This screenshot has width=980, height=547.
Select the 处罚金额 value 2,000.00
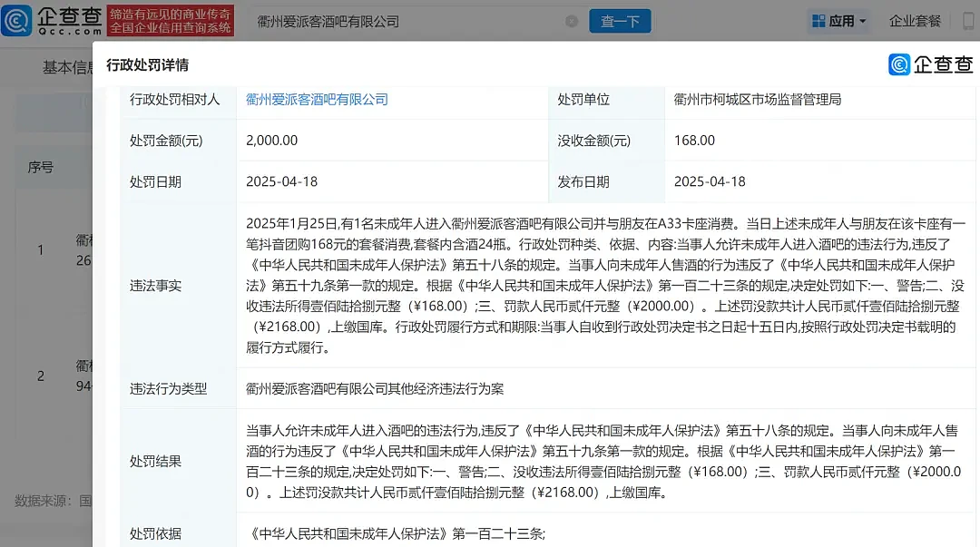point(272,141)
